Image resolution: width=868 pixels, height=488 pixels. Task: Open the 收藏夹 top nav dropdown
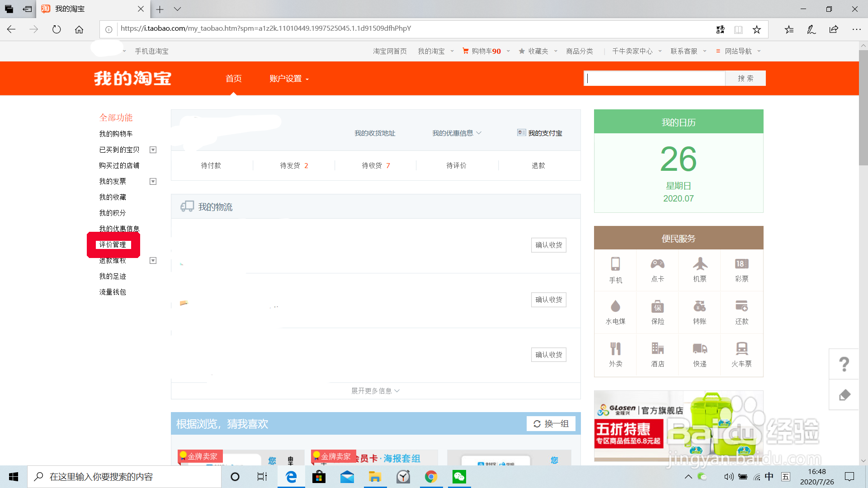[538, 51]
